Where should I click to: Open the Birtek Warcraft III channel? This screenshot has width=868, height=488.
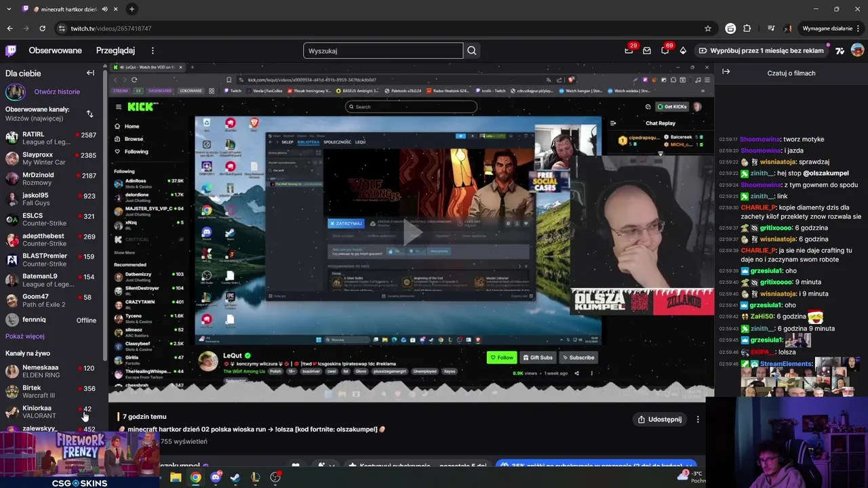click(x=51, y=392)
